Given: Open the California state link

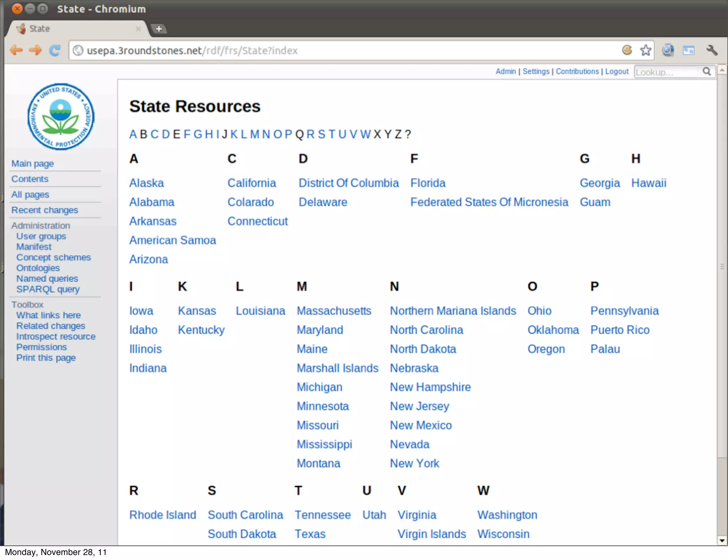Looking at the screenshot, I should click(252, 183).
